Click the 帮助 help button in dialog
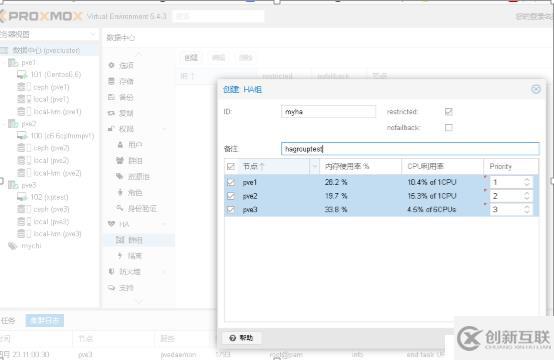This screenshot has height=360, width=554. pyautogui.click(x=242, y=338)
